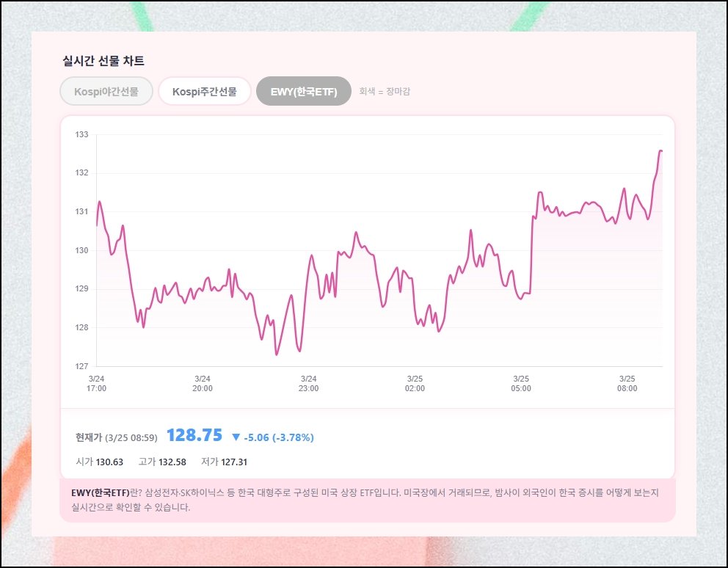Click the y-axis label 129

(81, 289)
